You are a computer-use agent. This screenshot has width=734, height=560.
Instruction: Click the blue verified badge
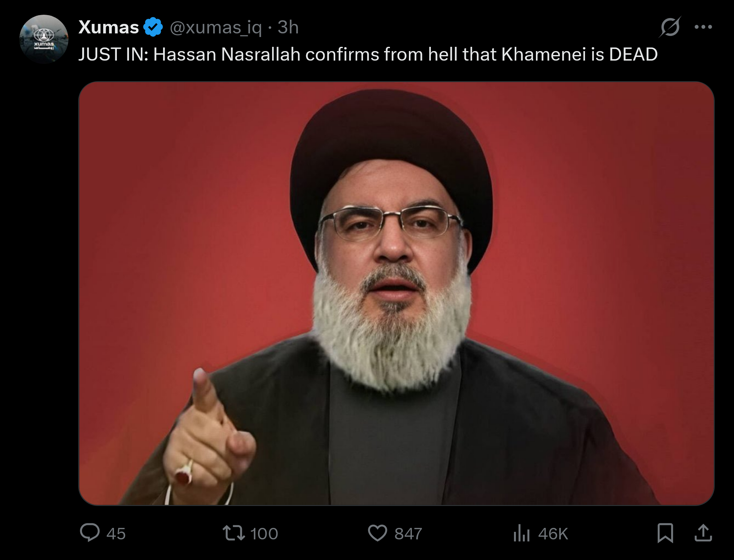click(153, 27)
